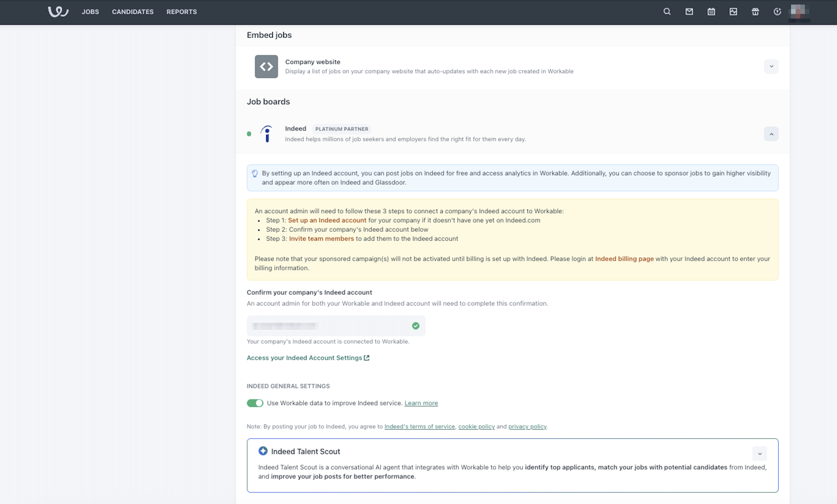The height and width of the screenshot is (504, 837).
Task: Expand the Company website section
Action: pos(771,67)
